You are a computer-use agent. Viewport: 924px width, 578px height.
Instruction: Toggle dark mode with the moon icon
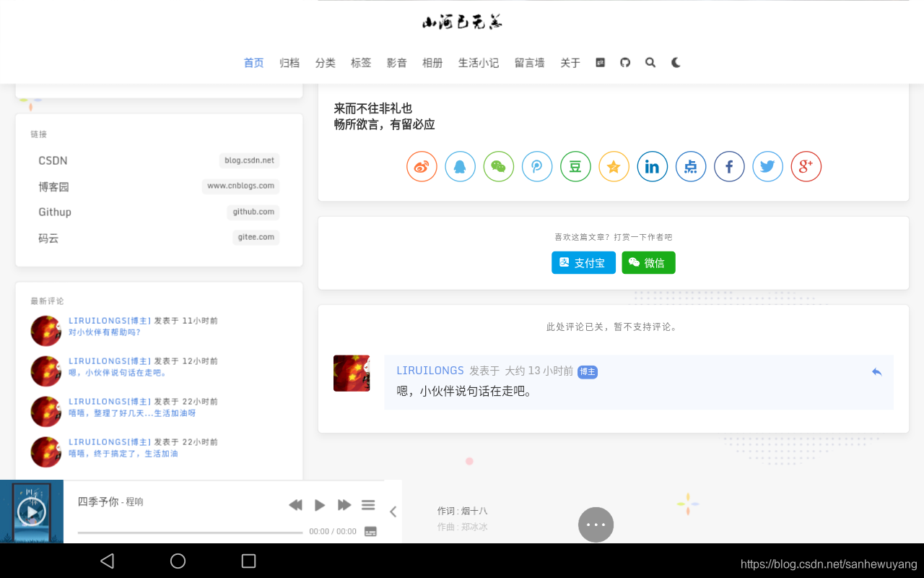click(x=675, y=62)
